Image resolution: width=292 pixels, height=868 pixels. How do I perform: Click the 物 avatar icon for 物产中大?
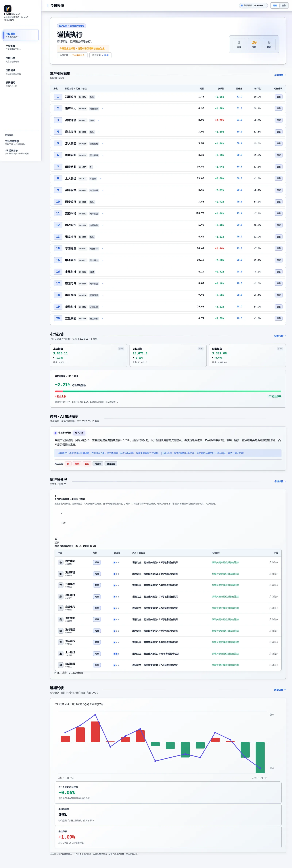tap(61, 562)
